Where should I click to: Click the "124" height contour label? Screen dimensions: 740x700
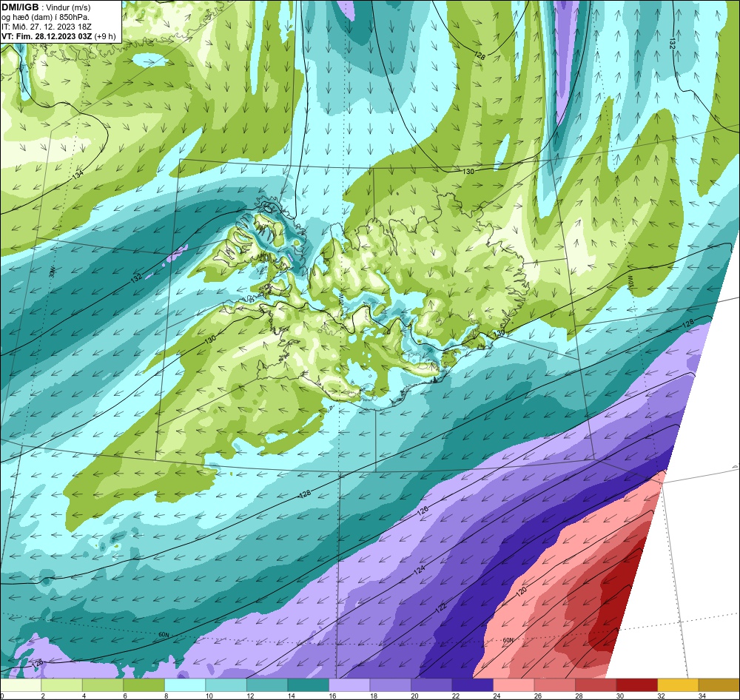[x=419, y=570]
